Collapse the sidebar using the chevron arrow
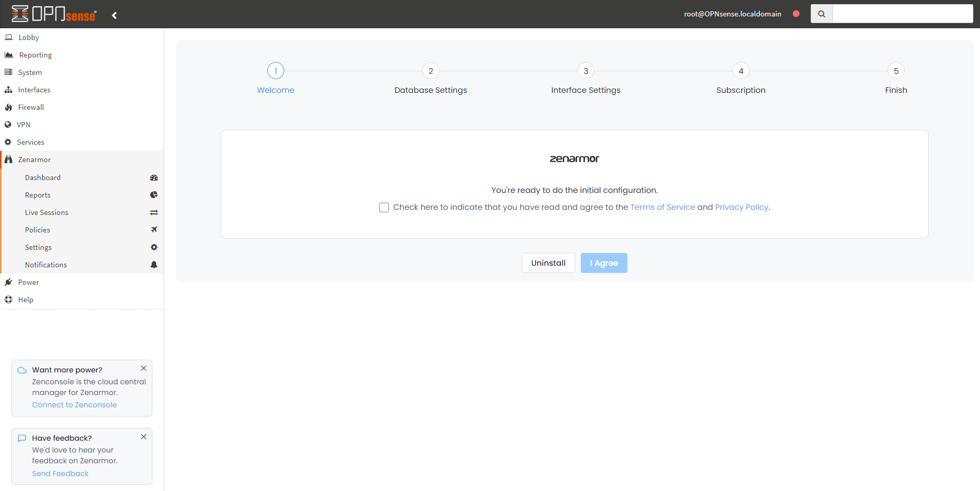 (x=114, y=15)
